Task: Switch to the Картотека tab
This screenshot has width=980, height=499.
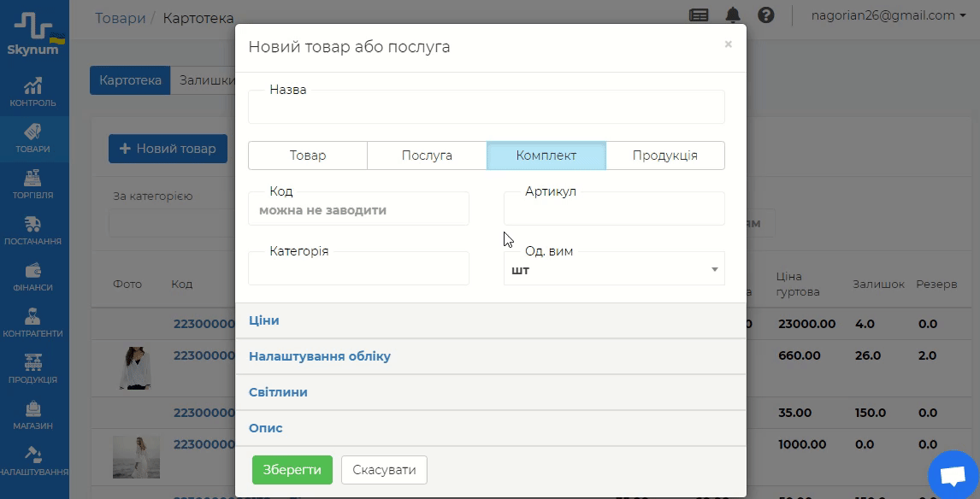Action: tap(130, 80)
